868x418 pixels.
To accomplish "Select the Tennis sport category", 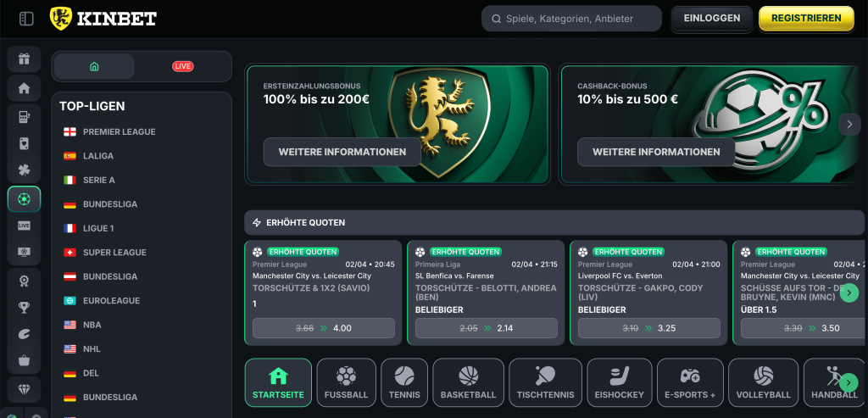I will point(404,382).
